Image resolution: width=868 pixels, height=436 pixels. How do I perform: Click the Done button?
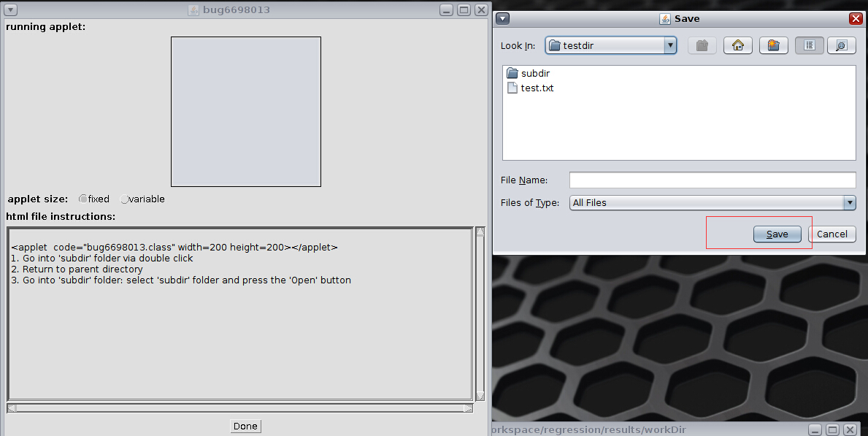pyautogui.click(x=245, y=427)
